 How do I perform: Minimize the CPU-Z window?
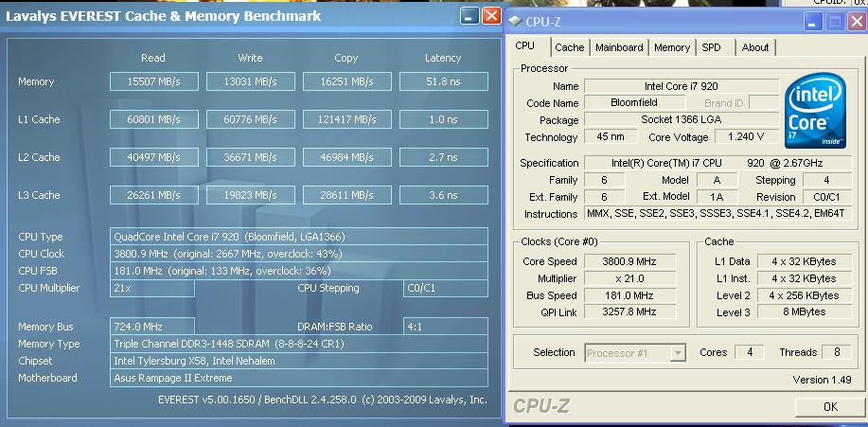[814, 22]
